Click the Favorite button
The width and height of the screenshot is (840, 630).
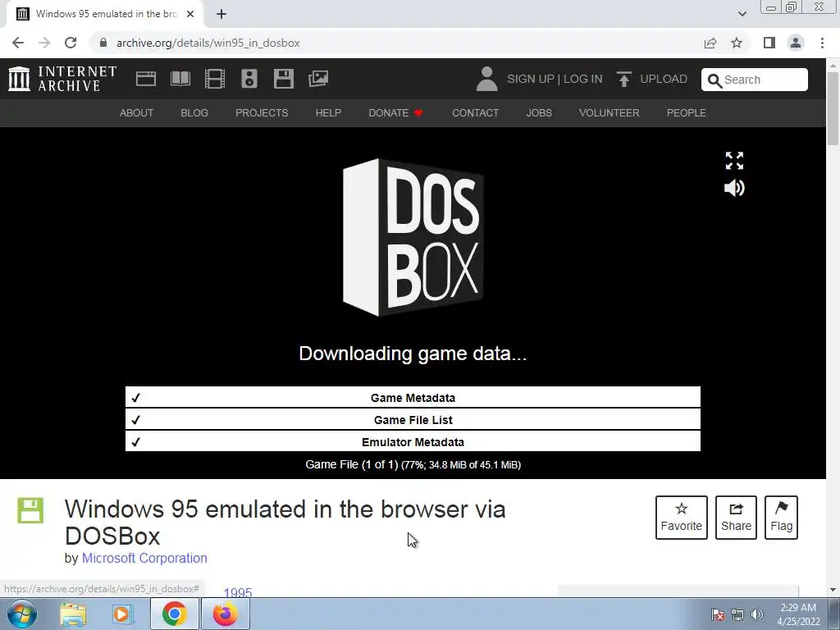pyautogui.click(x=682, y=518)
